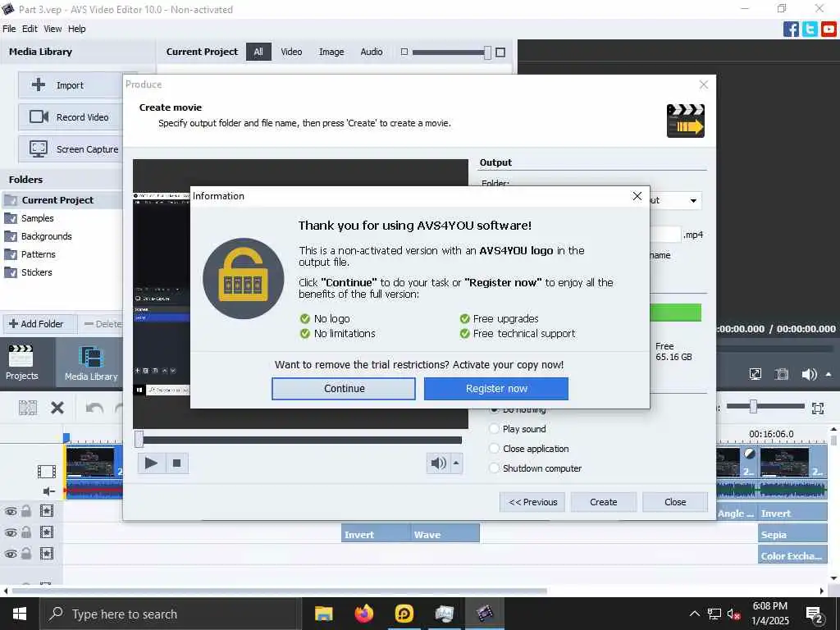Viewport: 840px width, 630px height.
Task: Open the Media Library panel icon
Action: coord(90,363)
